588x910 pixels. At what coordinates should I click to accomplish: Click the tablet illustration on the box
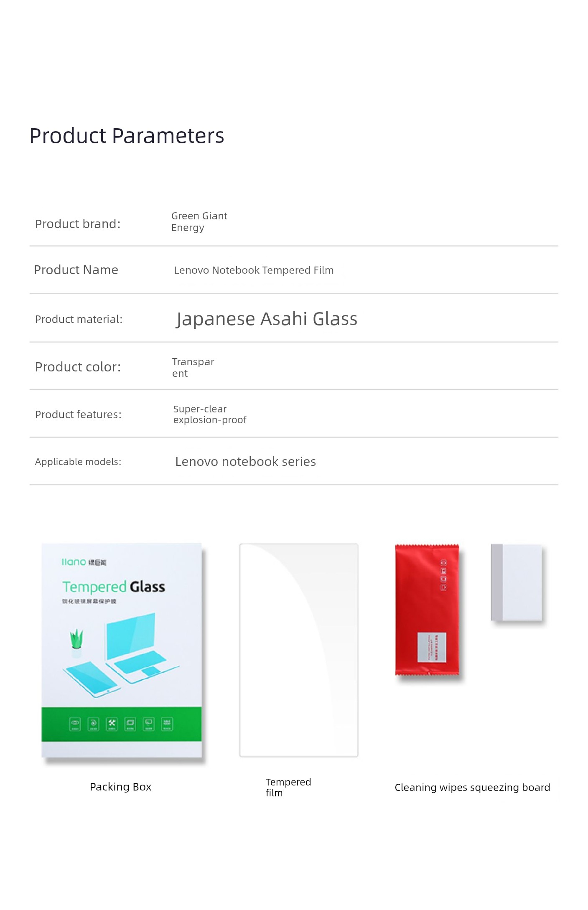(92, 679)
